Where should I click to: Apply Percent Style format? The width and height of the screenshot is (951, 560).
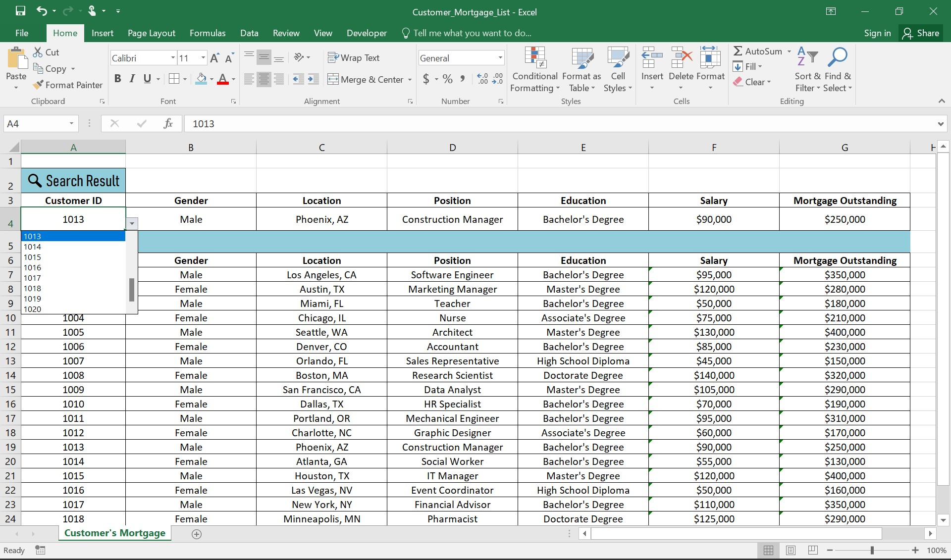(x=448, y=79)
